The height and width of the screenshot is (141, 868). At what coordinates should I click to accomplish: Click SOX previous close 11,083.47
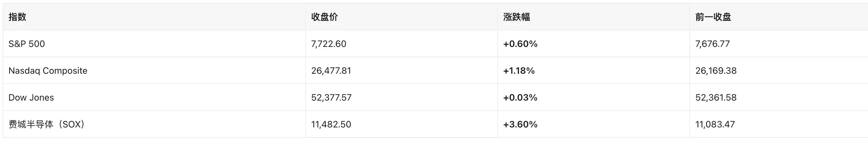coord(715,124)
